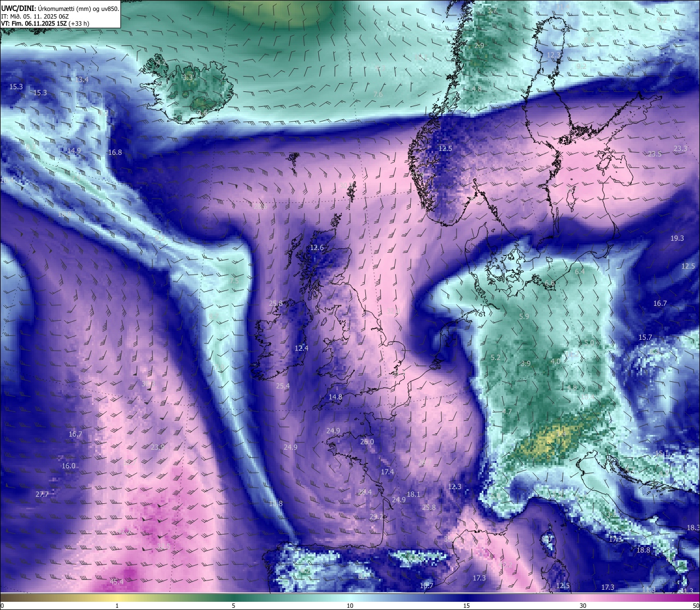
Task: Click the UWC/DINI title text
Action: (x=60, y=8)
